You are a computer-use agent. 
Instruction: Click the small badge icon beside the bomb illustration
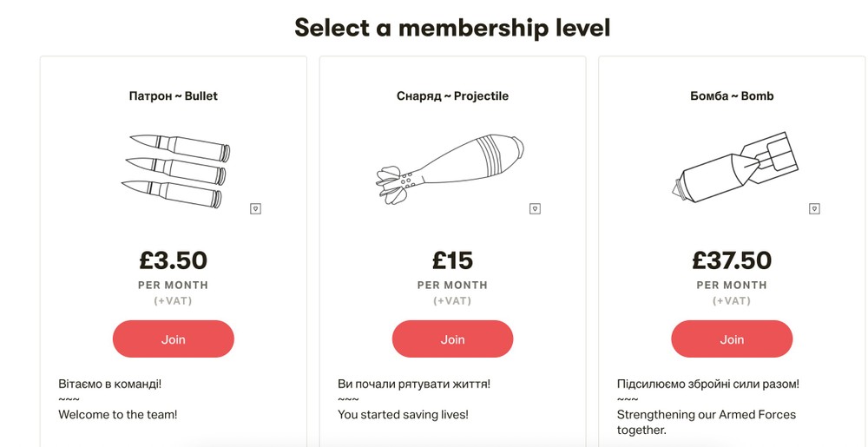[x=814, y=208]
